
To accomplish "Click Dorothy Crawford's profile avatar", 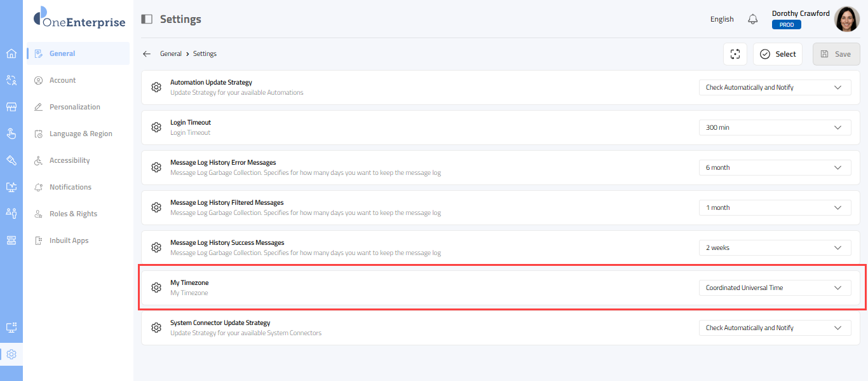I will 846,19.
